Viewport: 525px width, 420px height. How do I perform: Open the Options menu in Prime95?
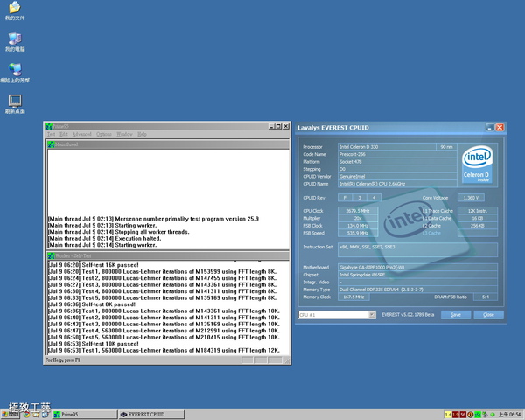pos(104,134)
